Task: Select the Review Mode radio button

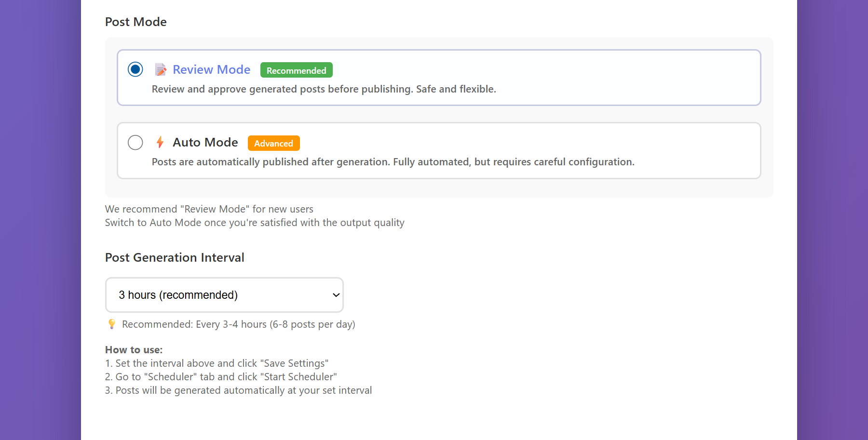Action: point(136,69)
